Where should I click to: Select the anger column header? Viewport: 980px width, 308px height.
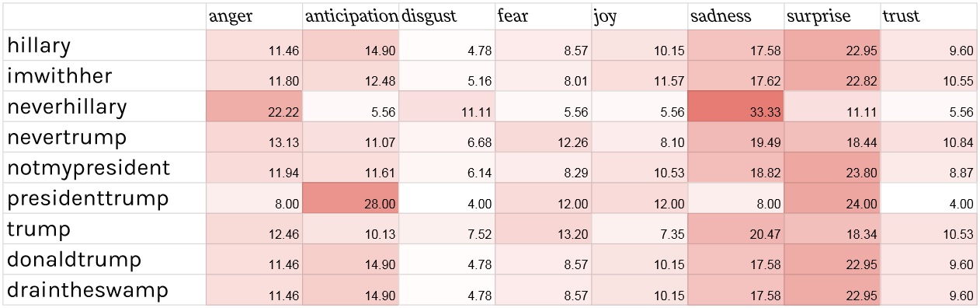[254, 16]
